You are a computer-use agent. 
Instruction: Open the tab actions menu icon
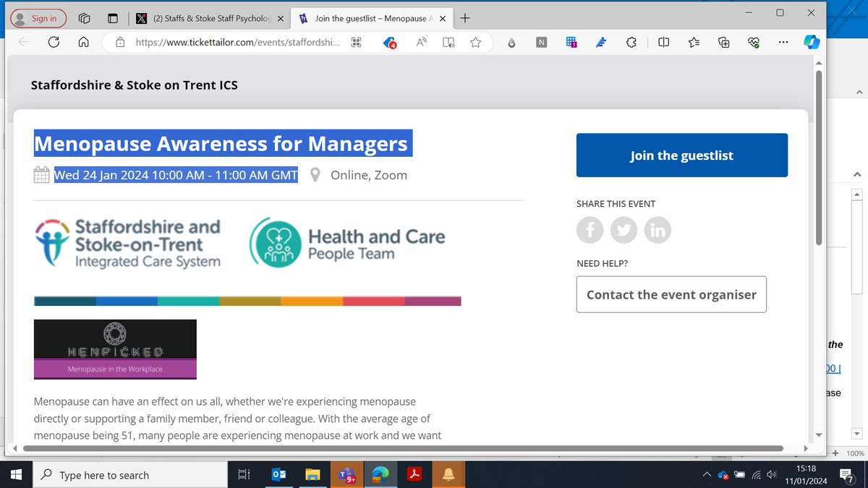(112, 18)
